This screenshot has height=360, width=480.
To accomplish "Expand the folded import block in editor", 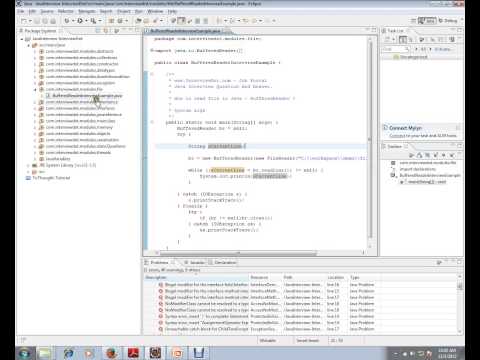I will click(x=152, y=50).
